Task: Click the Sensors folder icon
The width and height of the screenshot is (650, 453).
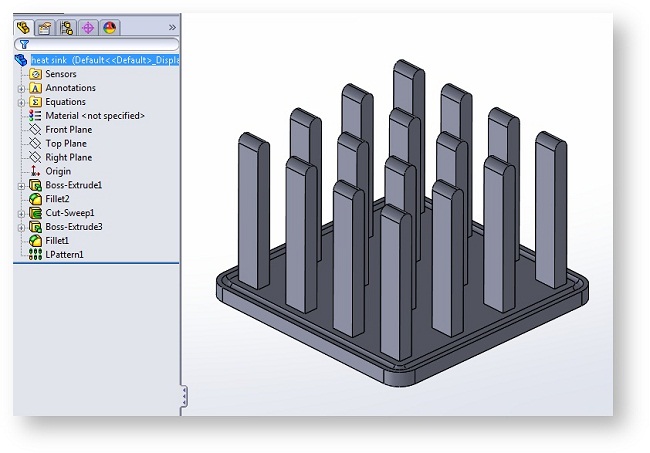Action: pos(36,74)
